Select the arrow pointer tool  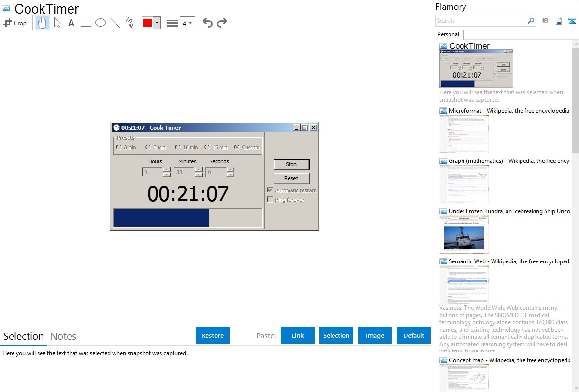point(57,23)
